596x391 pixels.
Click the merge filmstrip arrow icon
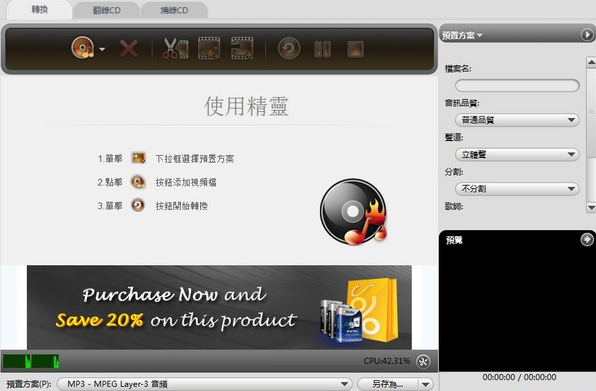pyautogui.click(x=242, y=48)
